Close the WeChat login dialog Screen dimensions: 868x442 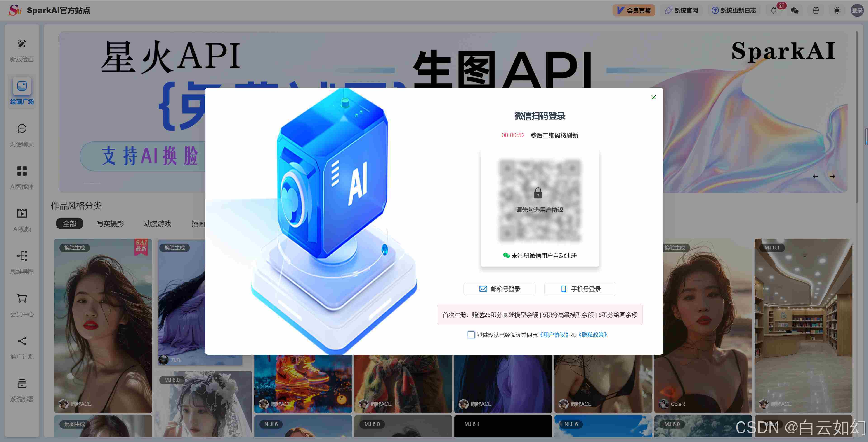coord(653,97)
